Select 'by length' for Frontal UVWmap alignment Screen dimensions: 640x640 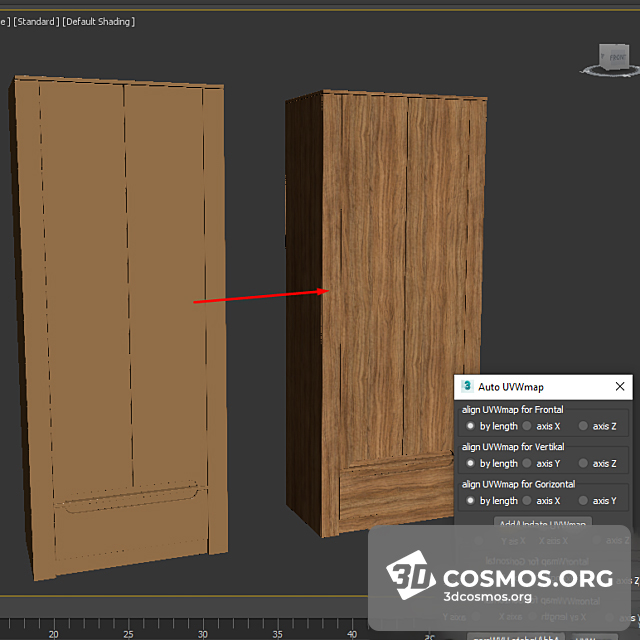pyautogui.click(x=471, y=426)
